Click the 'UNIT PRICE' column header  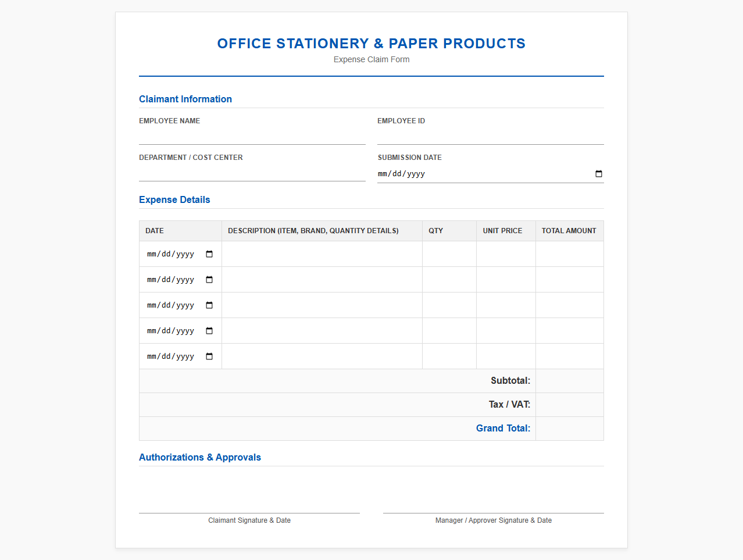click(502, 231)
